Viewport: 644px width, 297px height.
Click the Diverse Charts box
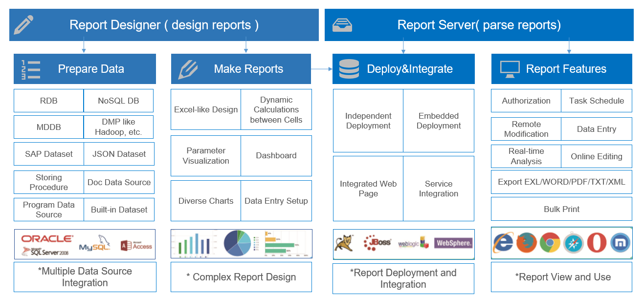pos(206,201)
